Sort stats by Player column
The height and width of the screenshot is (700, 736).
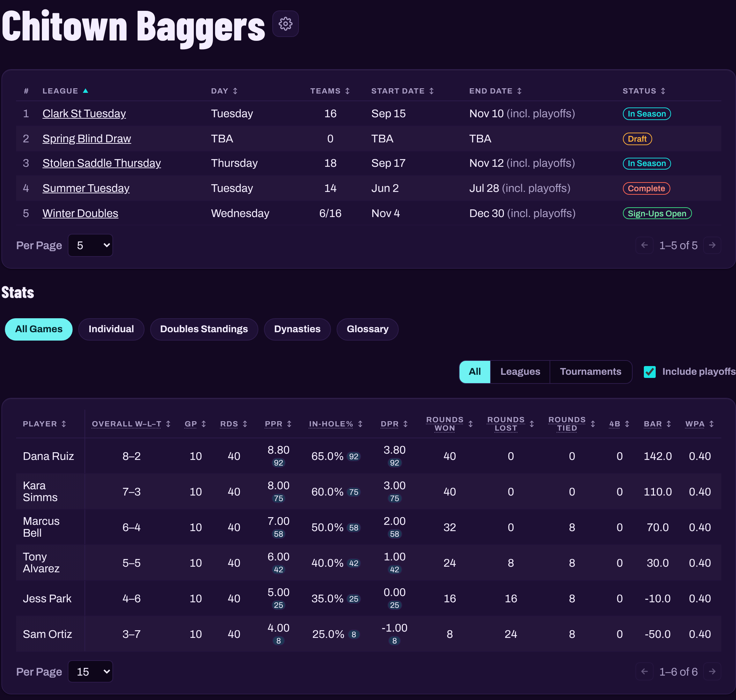pyautogui.click(x=44, y=424)
